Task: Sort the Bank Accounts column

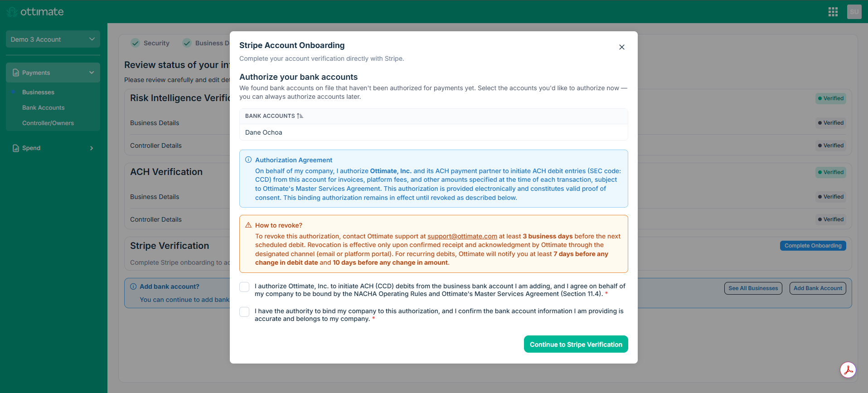Action: click(x=300, y=116)
